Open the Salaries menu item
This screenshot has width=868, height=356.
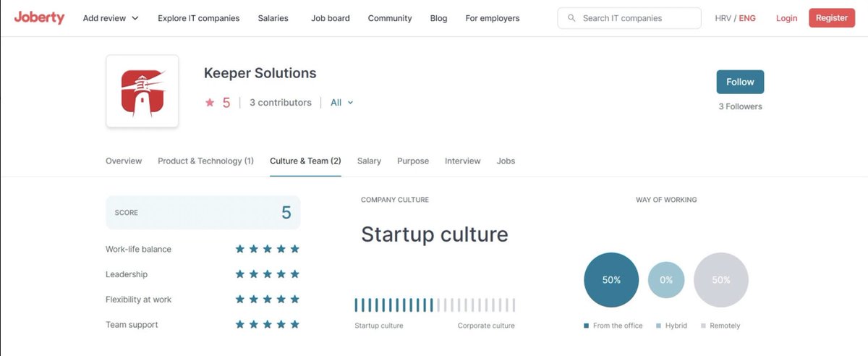click(x=273, y=18)
